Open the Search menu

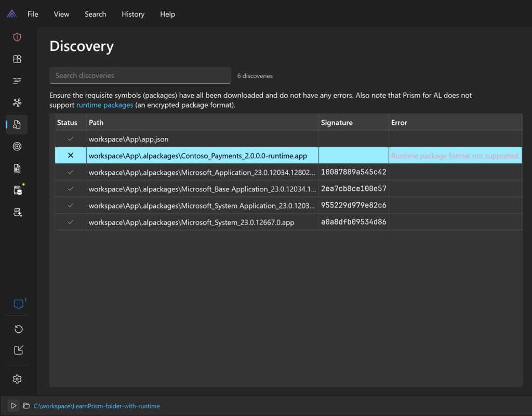(x=96, y=14)
